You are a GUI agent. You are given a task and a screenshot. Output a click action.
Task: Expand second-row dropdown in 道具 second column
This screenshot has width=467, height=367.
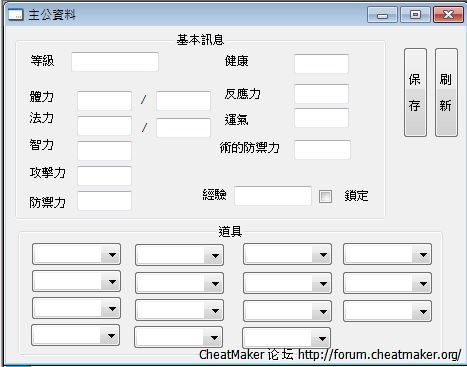point(179,283)
